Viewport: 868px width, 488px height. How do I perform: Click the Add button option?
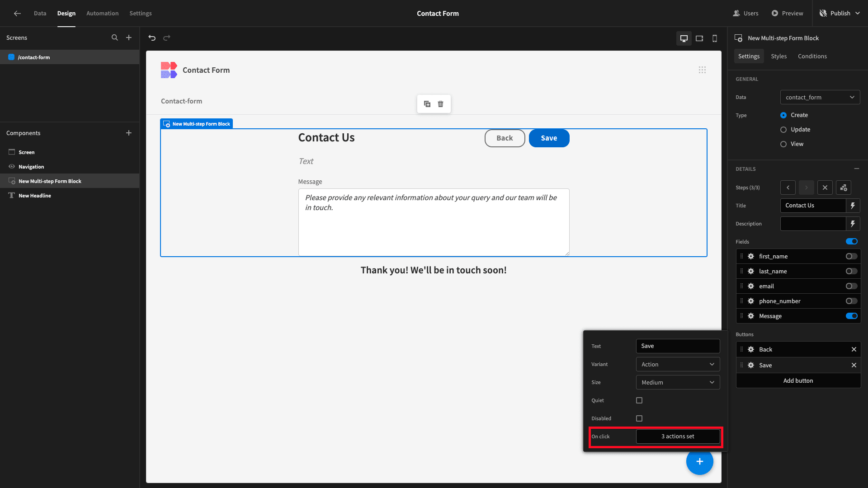pyautogui.click(x=798, y=380)
